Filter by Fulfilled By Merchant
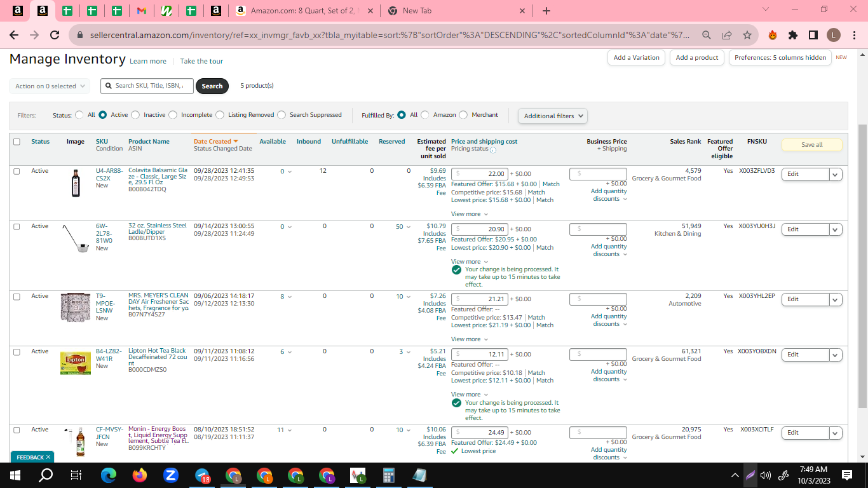Image resolution: width=868 pixels, height=488 pixels. [463, 115]
